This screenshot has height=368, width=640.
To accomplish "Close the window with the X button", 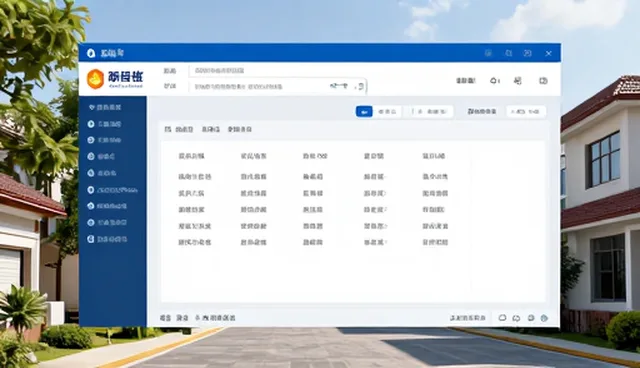I will (x=549, y=53).
